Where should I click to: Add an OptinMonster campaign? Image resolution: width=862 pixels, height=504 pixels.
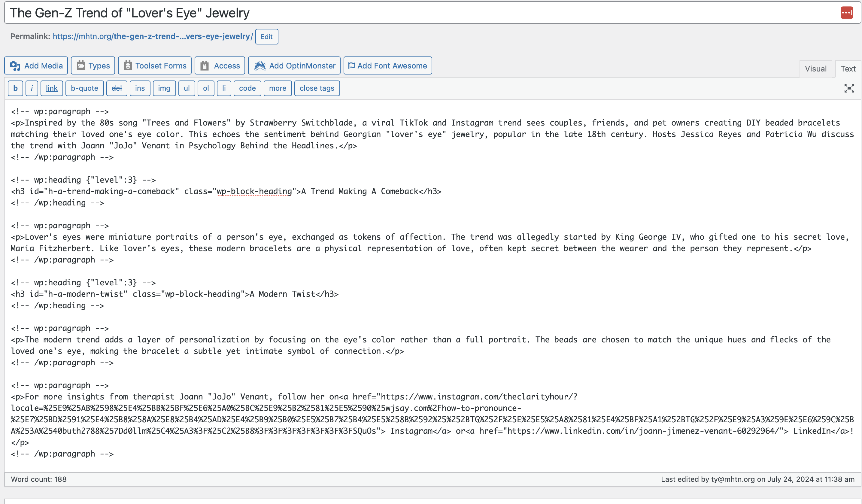point(294,65)
